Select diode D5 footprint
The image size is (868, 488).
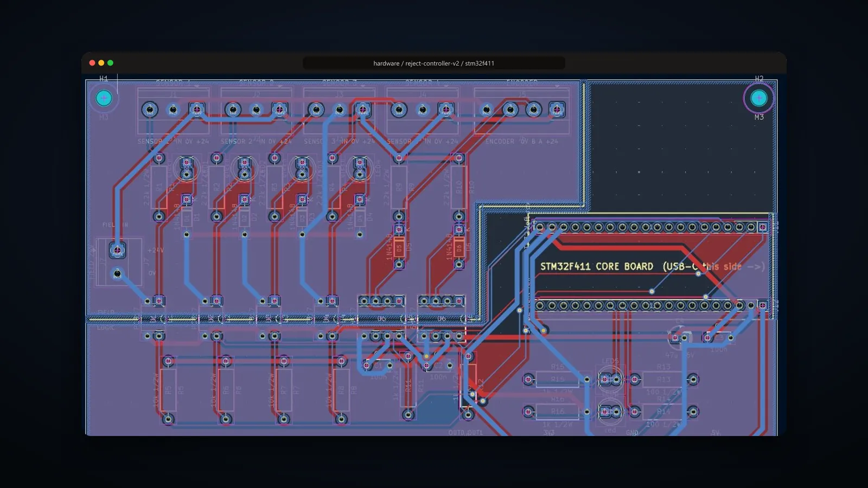[399, 247]
